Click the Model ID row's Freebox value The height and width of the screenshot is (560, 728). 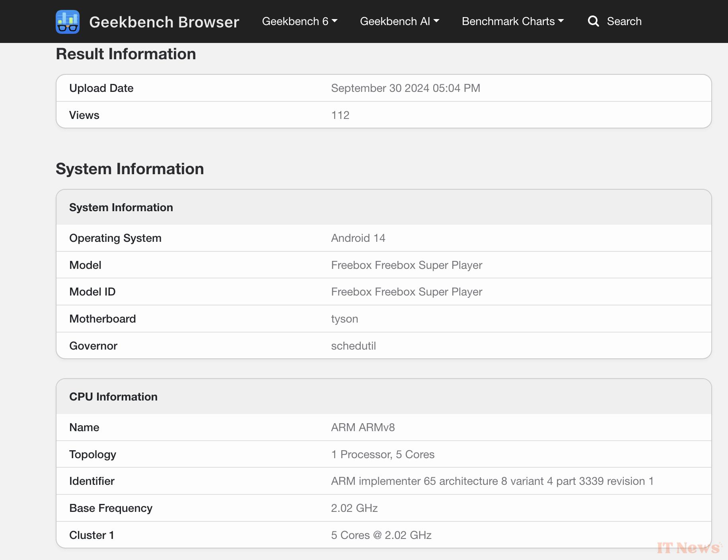(406, 292)
